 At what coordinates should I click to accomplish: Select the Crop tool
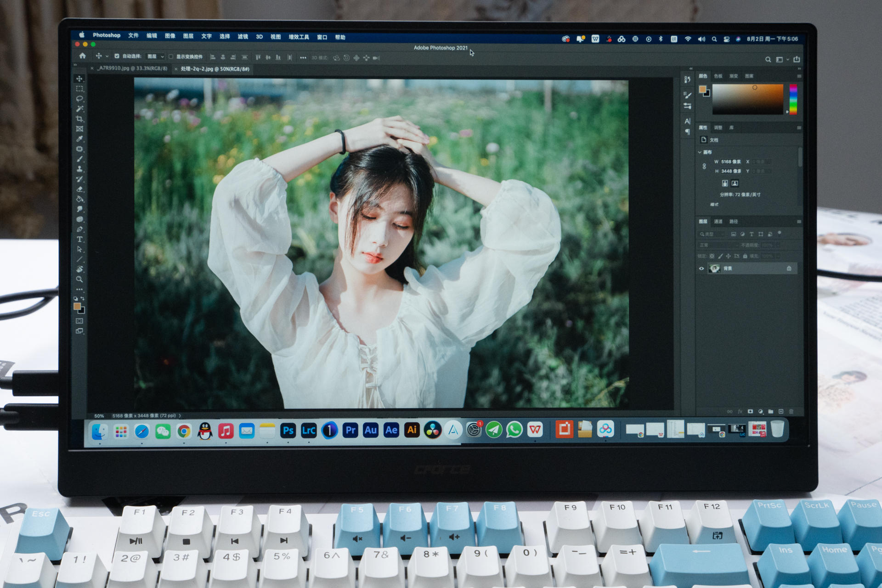coord(79,119)
